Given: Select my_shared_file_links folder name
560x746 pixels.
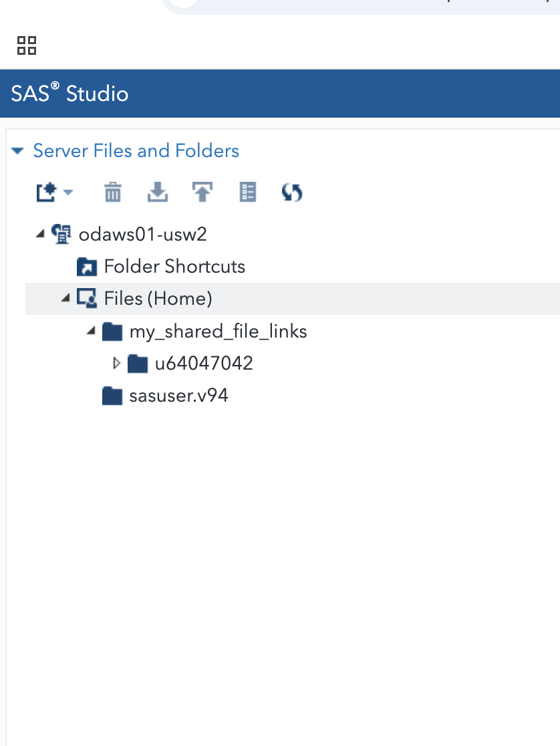Looking at the screenshot, I should tap(219, 332).
